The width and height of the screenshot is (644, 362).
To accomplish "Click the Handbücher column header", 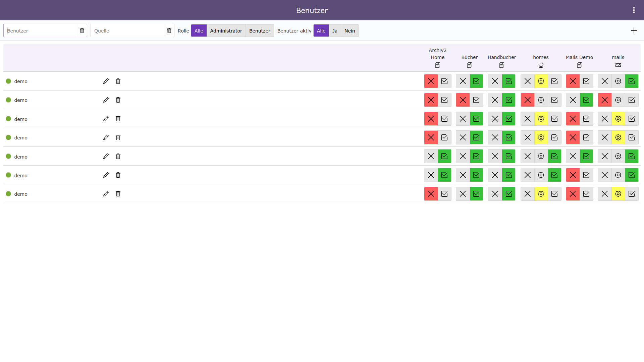I will (501, 57).
